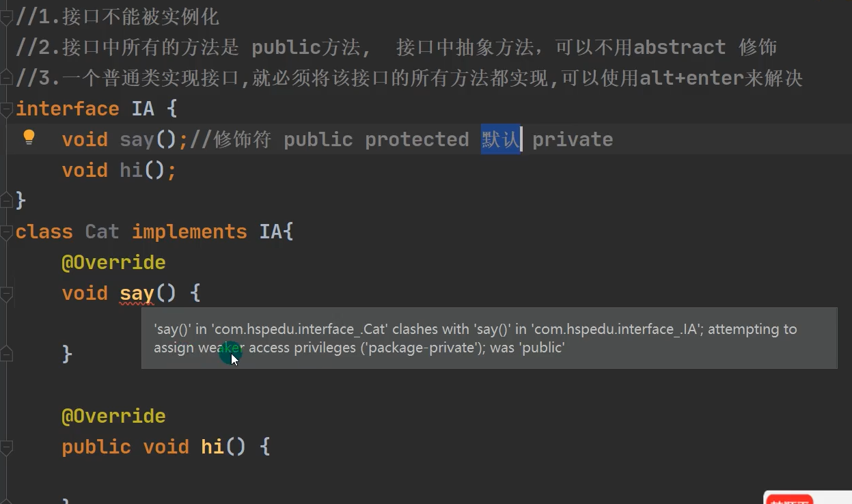Click the red-underlined say method name
Viewport: 852px width, 504px height.
137,294
